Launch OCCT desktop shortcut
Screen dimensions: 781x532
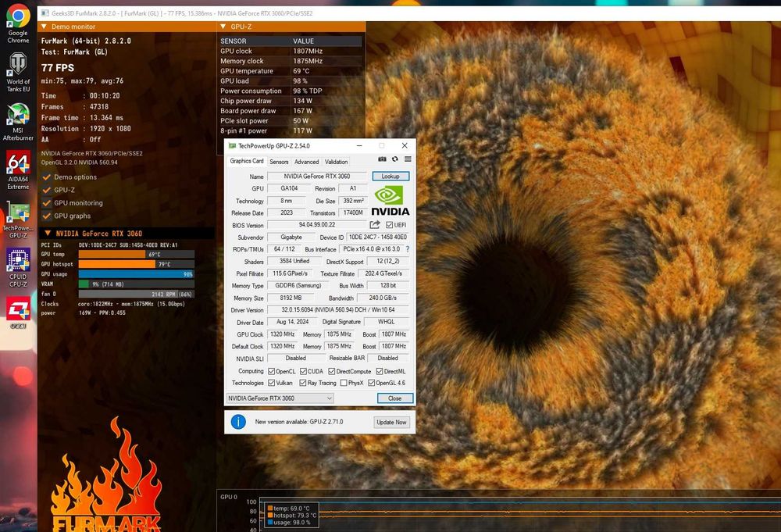pos(18,312)
